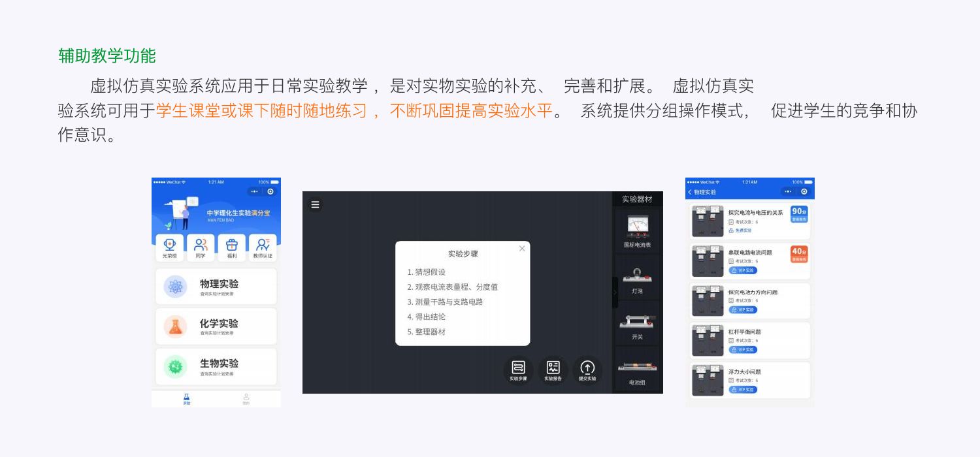
Task: Open the ... capsule menu on home screen
Action: [x=254, y=191]
